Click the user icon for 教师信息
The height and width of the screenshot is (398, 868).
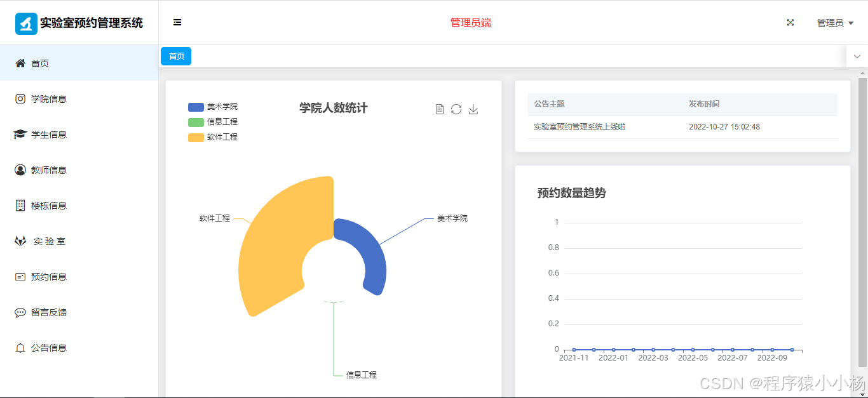(x=20, y=169)
